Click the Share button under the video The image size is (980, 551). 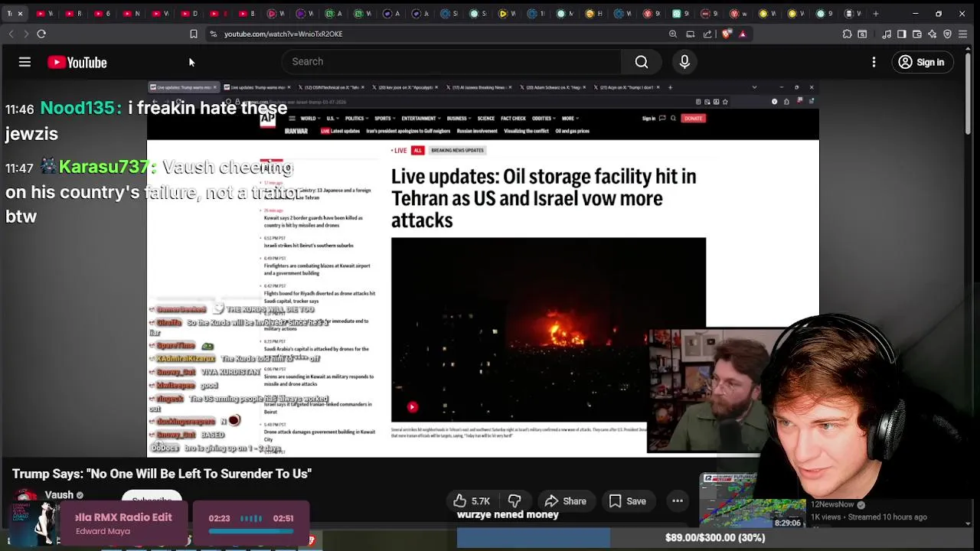pyautogui.click(x=565, y=501)
